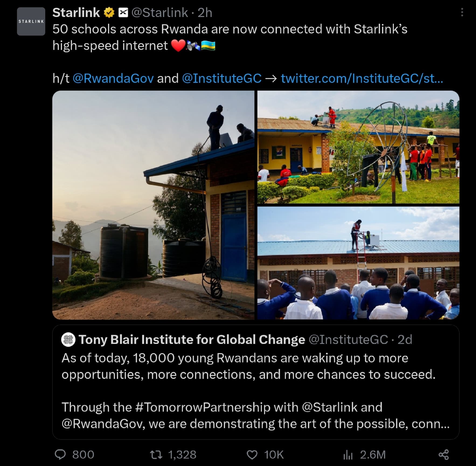Click the Tony Blair Institute avatar
The width and height of the screenshot is (476, 466).
[x=68, y=339]
